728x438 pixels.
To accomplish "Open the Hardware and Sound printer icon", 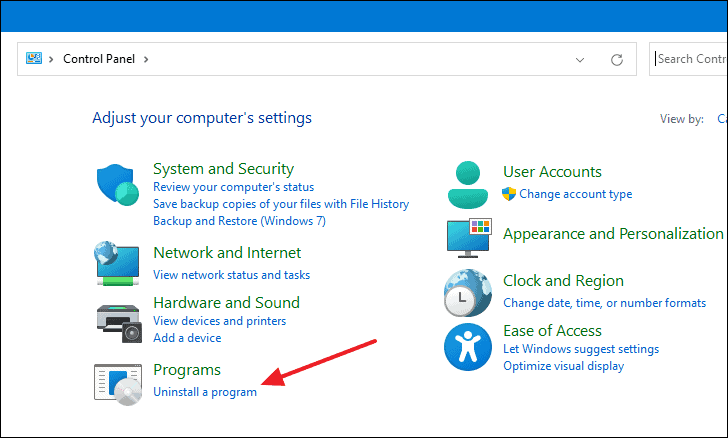I will click(x=119, y=323).
